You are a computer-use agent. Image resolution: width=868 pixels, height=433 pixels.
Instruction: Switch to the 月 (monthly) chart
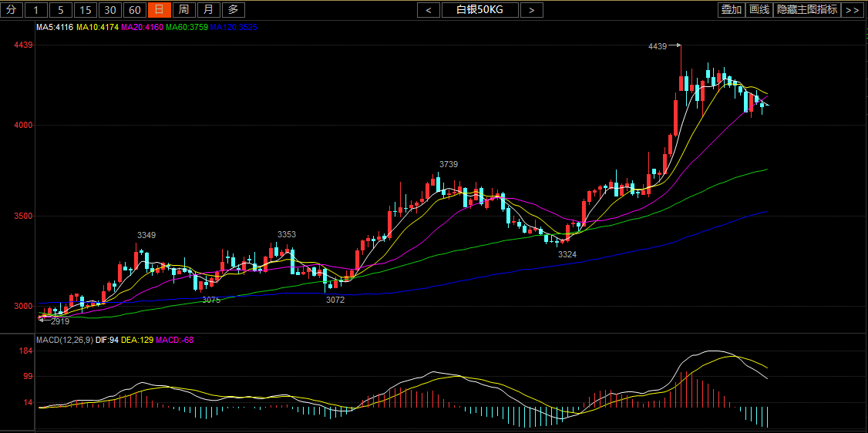pos(208,10)
